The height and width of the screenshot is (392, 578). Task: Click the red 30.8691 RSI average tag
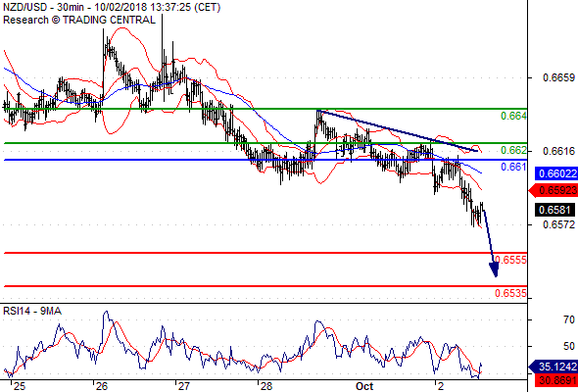click(557, 380)
